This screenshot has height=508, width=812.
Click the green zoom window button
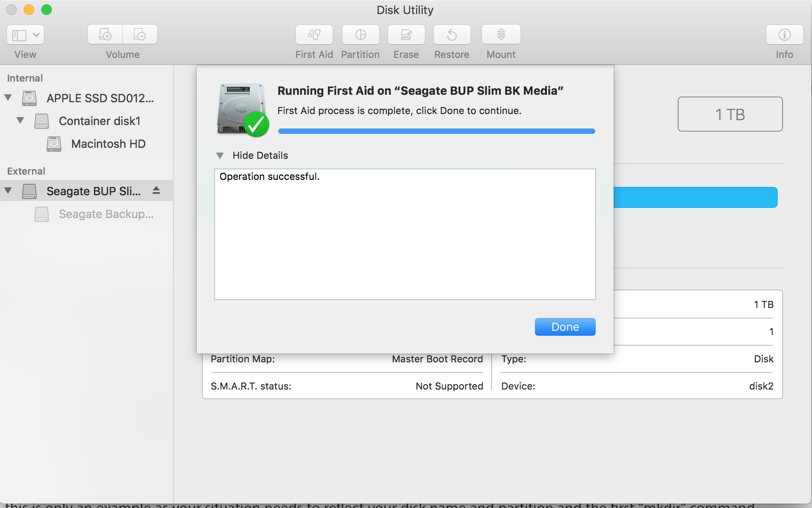pyautogui.click(x=47, y=10)
